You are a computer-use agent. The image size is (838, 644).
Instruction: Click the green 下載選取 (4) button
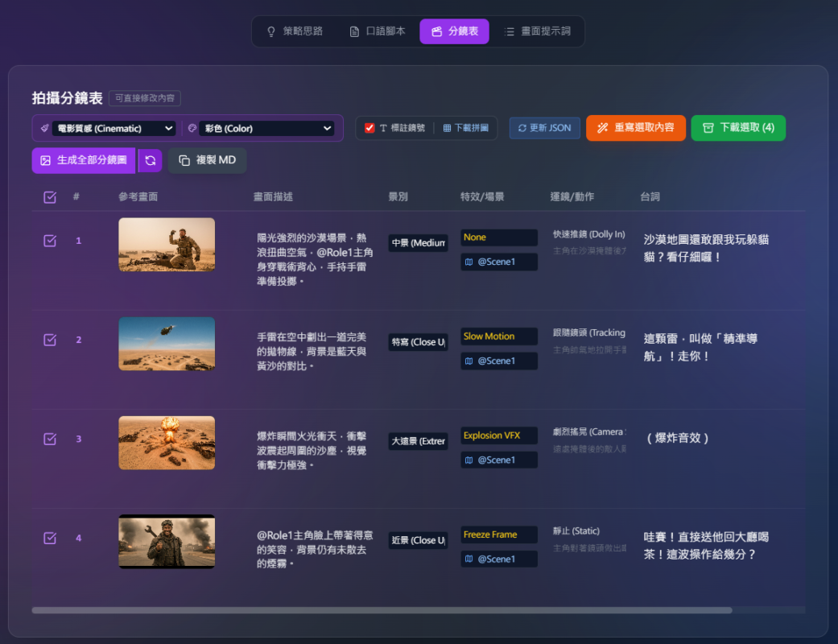[x=737, y=128]
